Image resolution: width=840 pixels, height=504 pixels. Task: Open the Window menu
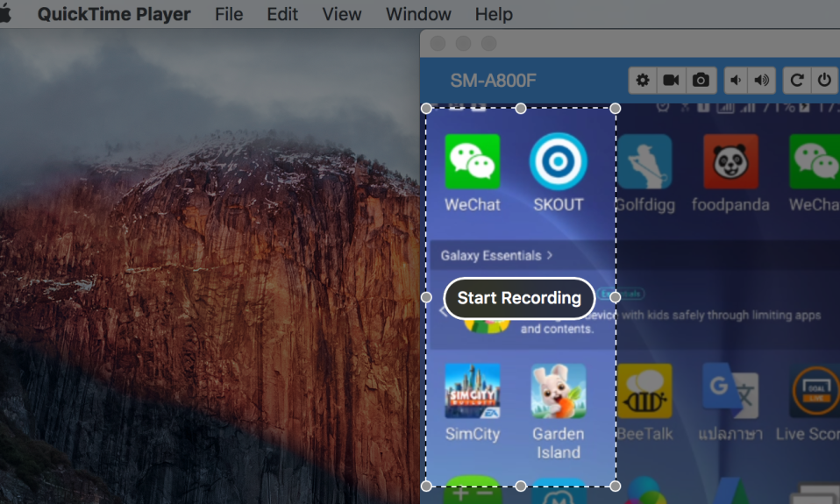pyautogui.click(x=418, y=14)
